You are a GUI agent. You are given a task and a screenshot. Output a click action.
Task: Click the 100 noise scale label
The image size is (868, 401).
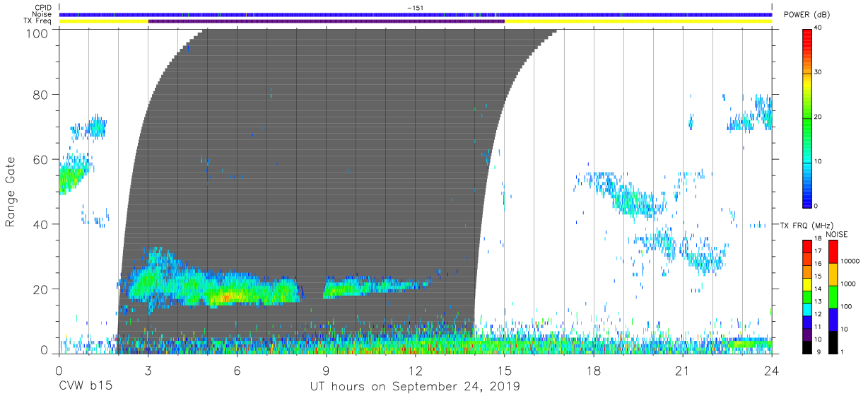[847, 307]
